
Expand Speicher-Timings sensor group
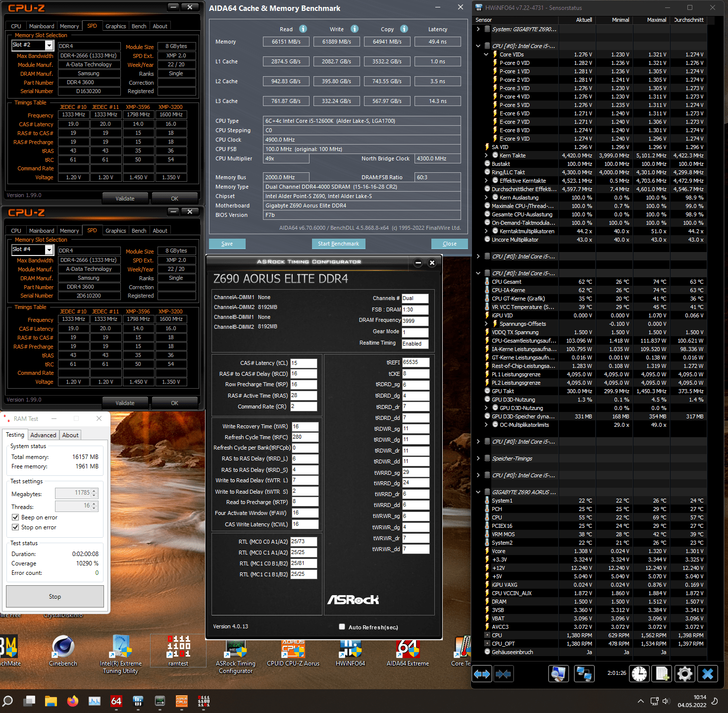tap(478, 458)
